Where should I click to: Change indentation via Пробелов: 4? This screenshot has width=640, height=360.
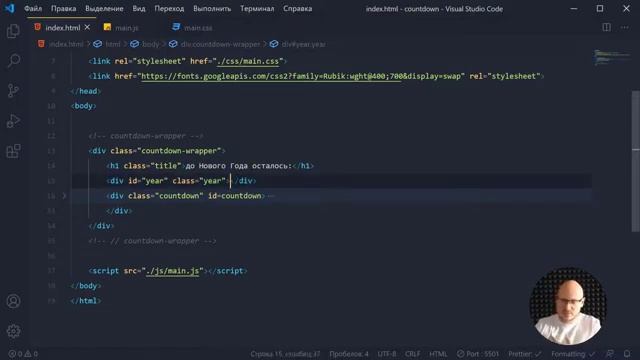pos(349,354)
